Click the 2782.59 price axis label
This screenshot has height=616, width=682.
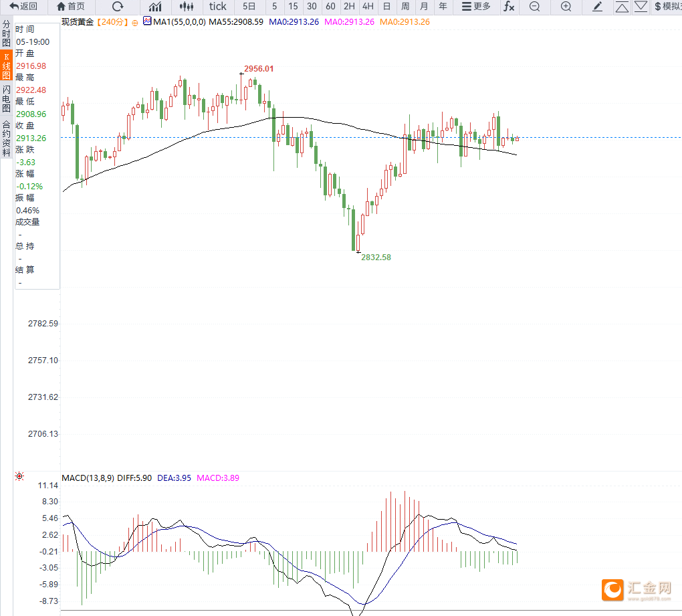click(x=43, y=323)
